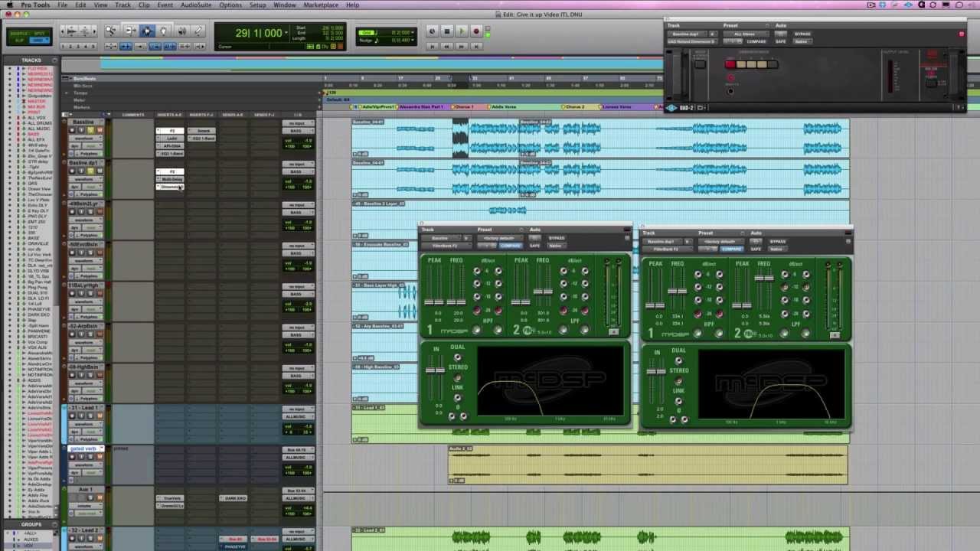Image resolution: width=980 pixels, height=551 pixels.
Task: Select Grid edit mode
Action: tap(39, 41)
